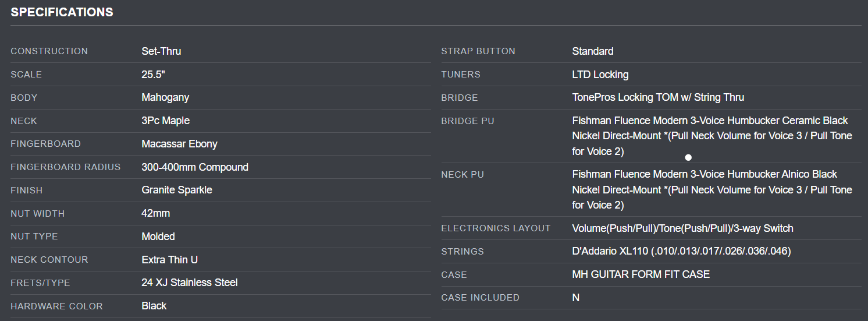Click the Extra Thin U contour value

[169, 260]
